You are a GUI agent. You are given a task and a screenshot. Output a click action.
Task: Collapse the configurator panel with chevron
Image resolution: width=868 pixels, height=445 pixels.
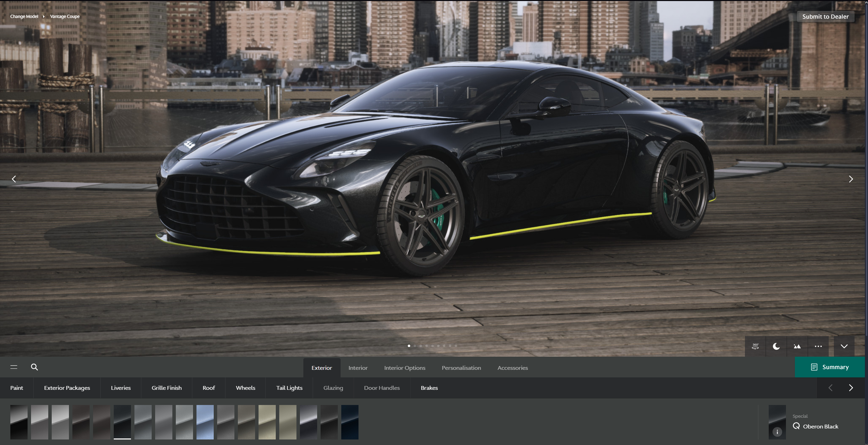pyautogui.click(x=844, y=346)
